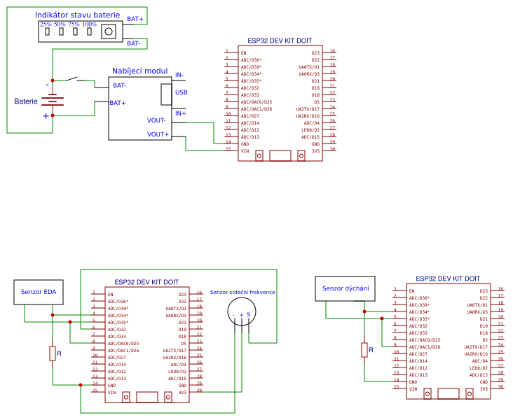Image resolution: width=513 pixels, height=420 pixels.
Task: Click the USB label on the charging module
Action: coord(182,92)
